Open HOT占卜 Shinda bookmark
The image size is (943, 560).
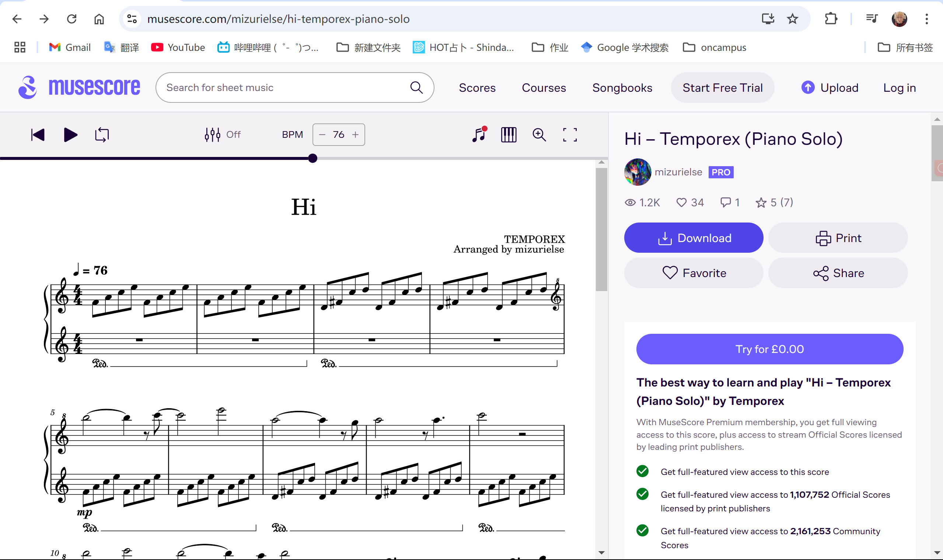pyautogui.click(x=463, y=47)
